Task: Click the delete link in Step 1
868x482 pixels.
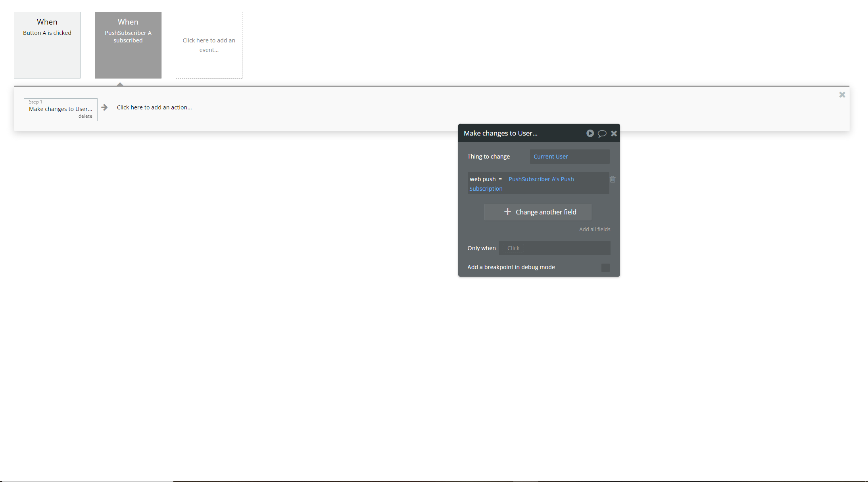Action: tap(85, 116)
